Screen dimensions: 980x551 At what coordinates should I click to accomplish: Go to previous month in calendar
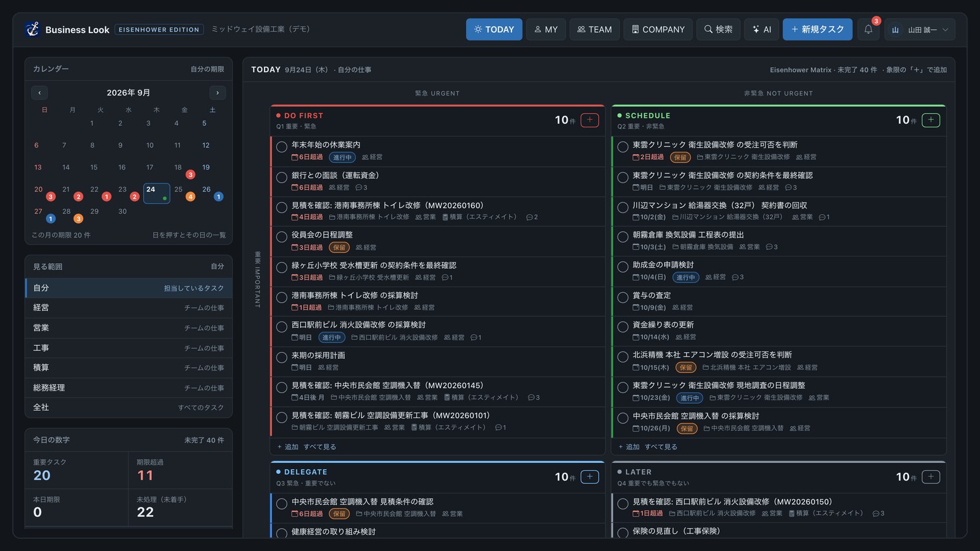(x=39, y=92)
